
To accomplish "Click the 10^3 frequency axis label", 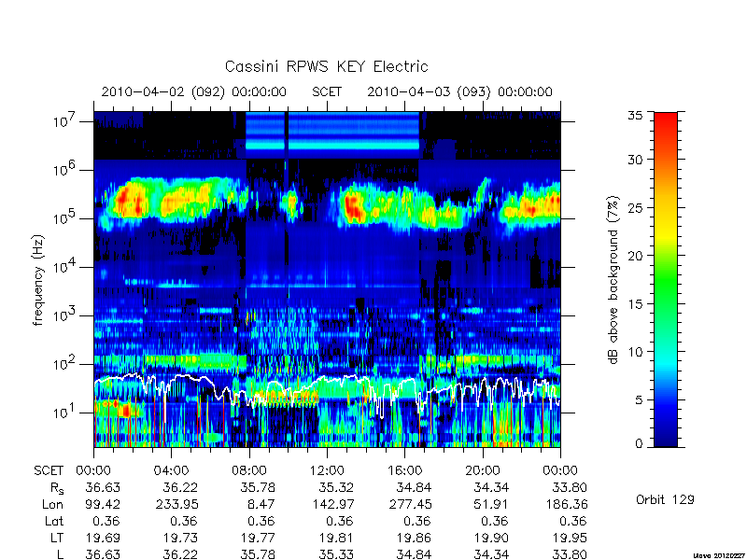I will point(64,315).
